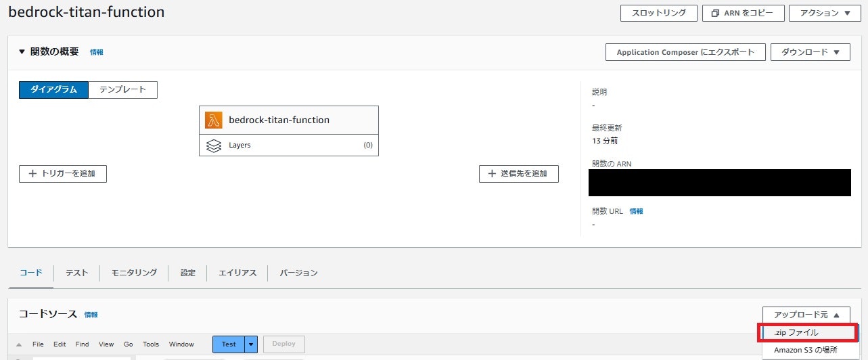
Task: Add a destination via 送信先を追加
Action: click(519, 174)
